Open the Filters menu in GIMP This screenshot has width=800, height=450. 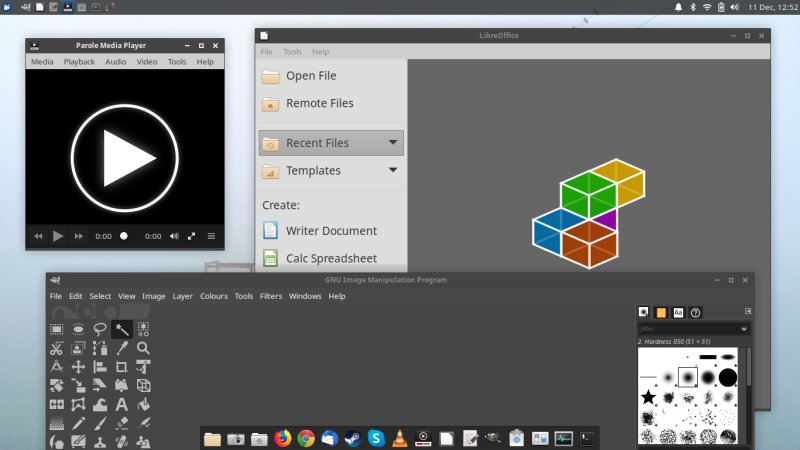[x=271, y=296]
